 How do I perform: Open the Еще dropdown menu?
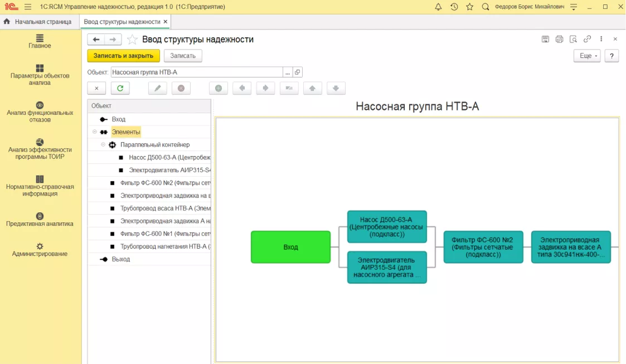[x=587, y=56]
